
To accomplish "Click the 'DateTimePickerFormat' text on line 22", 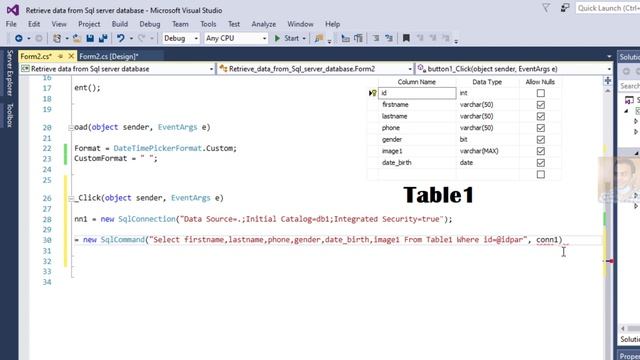I will pyautogui.click(x=158, y=149).
